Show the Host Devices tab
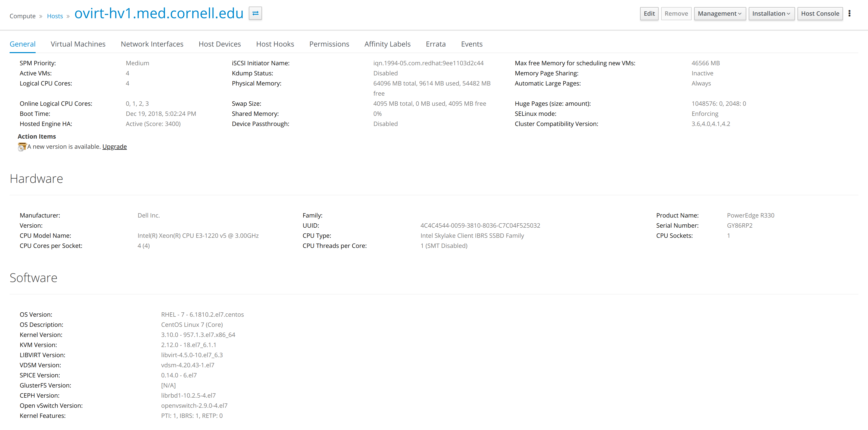This screenshot has width=868, height=430. coord(220,44)
